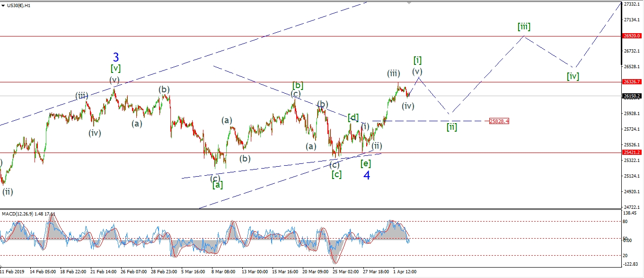The image size is (644, 278).
Task: Select the 25828.4 dashed line label
Action: tap(499, 121)
